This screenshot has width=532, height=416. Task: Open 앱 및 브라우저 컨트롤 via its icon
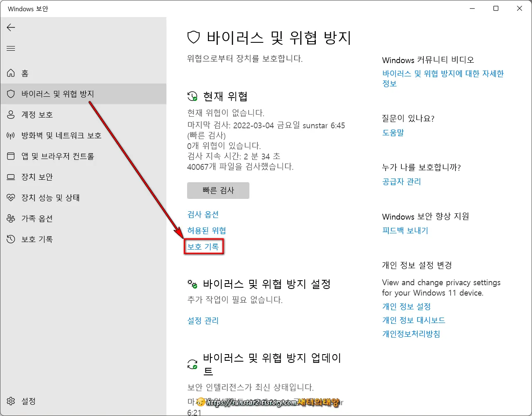(11, 156)
